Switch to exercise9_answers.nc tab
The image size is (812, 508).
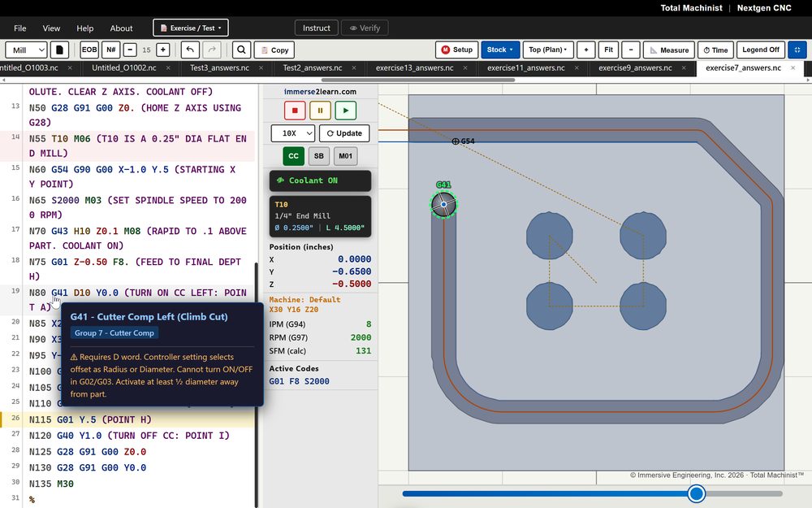(x=635, y=68)
